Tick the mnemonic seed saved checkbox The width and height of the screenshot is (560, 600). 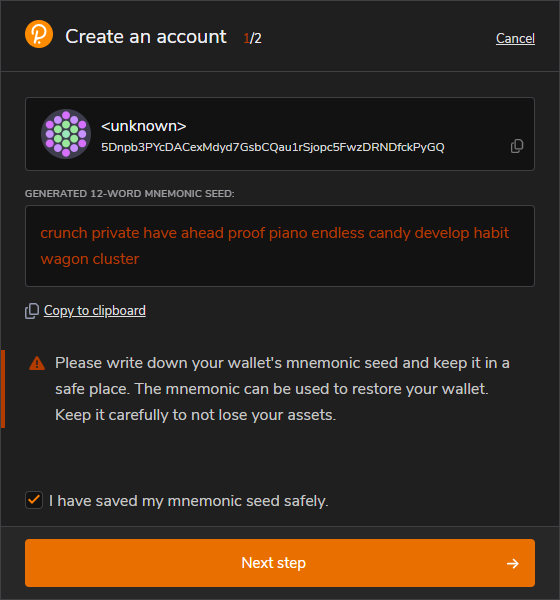(x=34, y=500)
